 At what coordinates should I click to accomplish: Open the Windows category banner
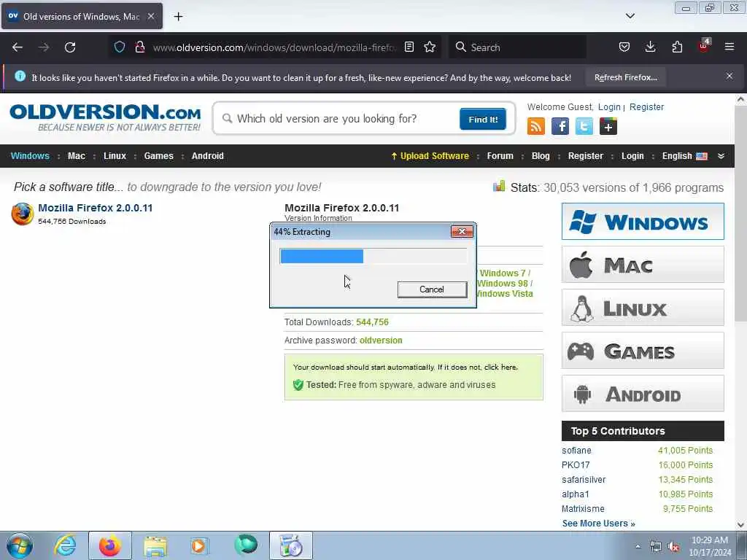643,222
